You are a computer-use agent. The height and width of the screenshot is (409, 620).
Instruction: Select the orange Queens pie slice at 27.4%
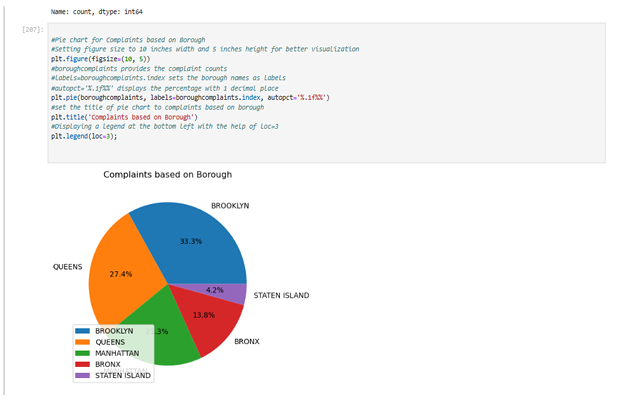point(120,275)
